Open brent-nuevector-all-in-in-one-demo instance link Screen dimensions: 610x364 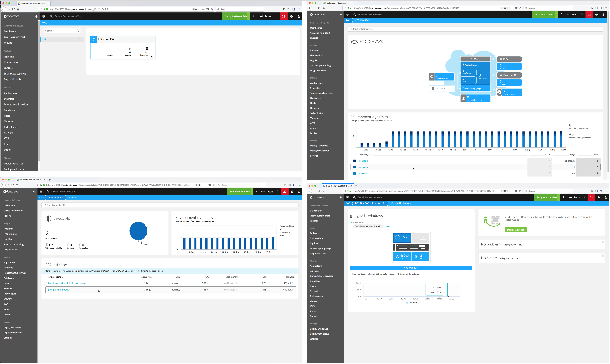pyautogui.click(x=67, y=283)
